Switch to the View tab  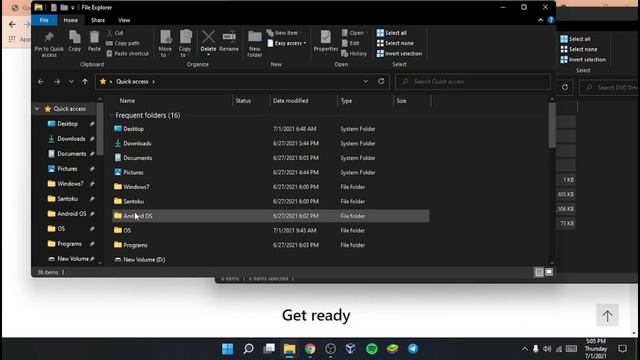[x=124, y=20]
